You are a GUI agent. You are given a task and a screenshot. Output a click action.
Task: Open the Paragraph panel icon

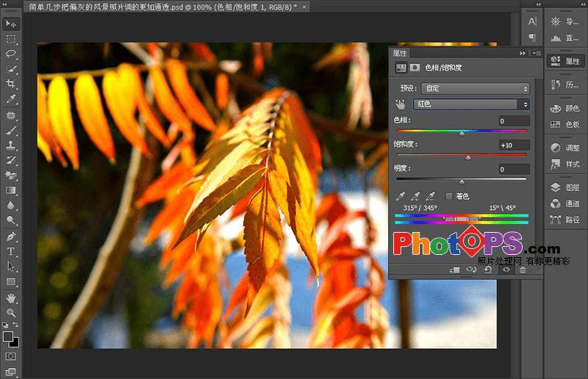point(532,37)
